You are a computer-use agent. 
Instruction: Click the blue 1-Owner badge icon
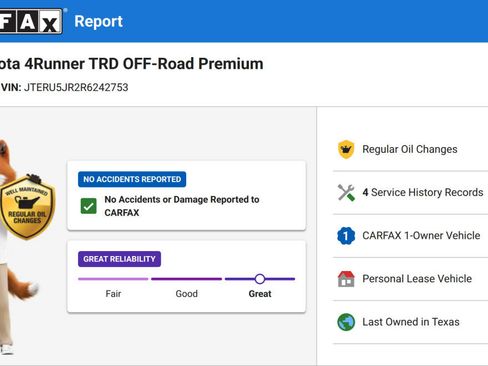[x=346, y=236]
